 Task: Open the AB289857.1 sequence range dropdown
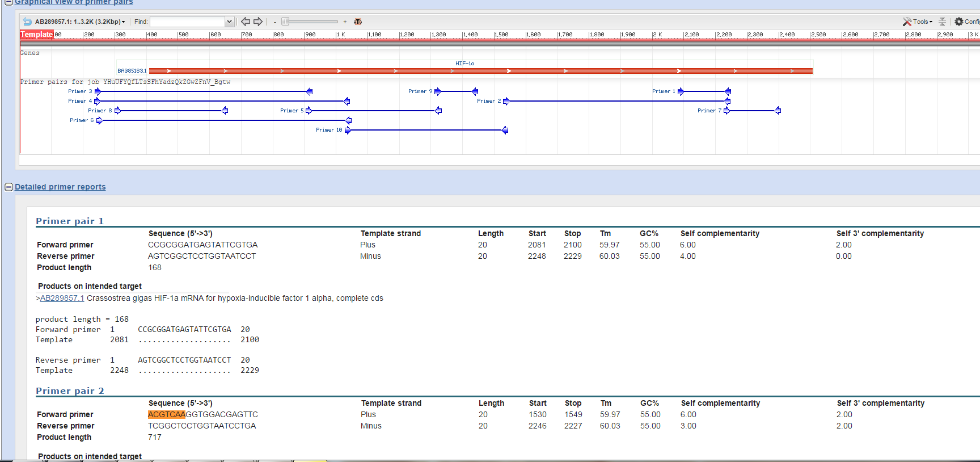click(80, 22)
